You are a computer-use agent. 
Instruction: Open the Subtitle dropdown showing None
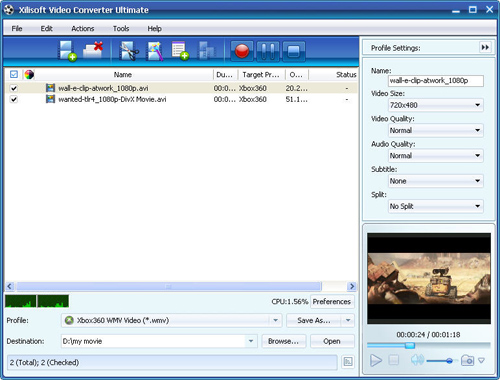coord(436,181)
